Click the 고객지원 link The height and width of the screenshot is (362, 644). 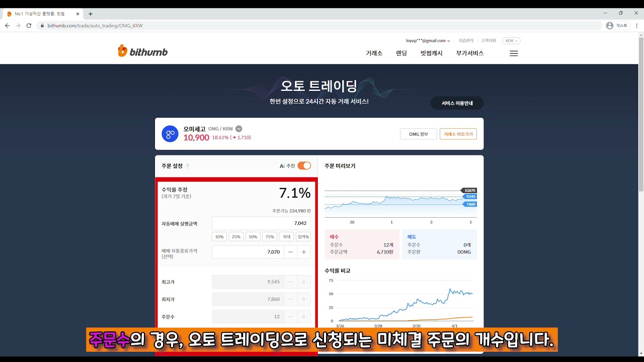point(489,41)
